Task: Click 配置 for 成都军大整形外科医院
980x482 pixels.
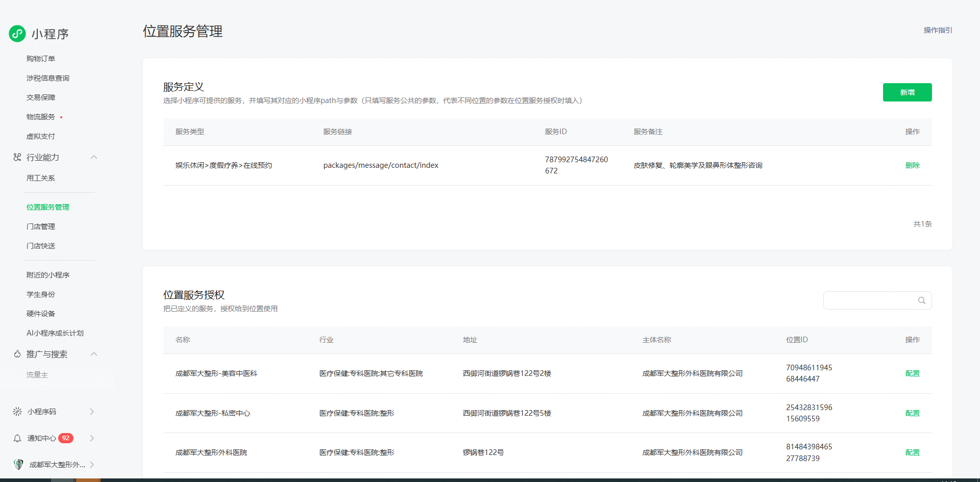Action: coord(913,452)
